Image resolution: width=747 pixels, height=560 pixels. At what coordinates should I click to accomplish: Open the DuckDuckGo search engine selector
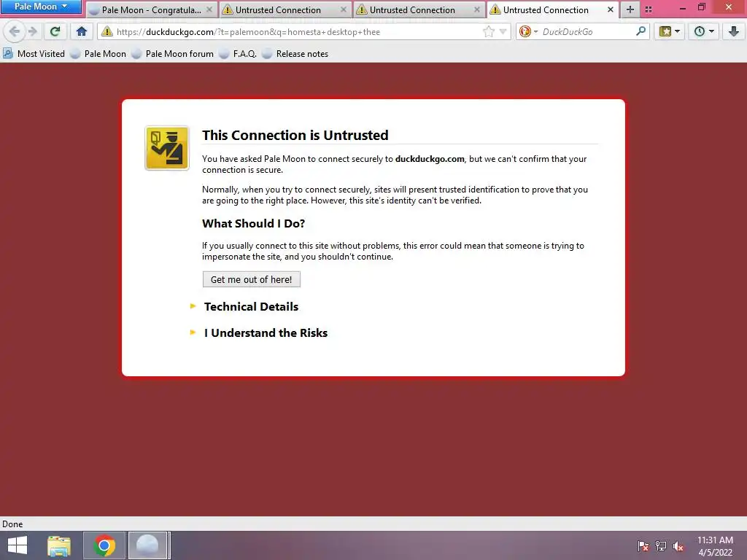(528, 32)
